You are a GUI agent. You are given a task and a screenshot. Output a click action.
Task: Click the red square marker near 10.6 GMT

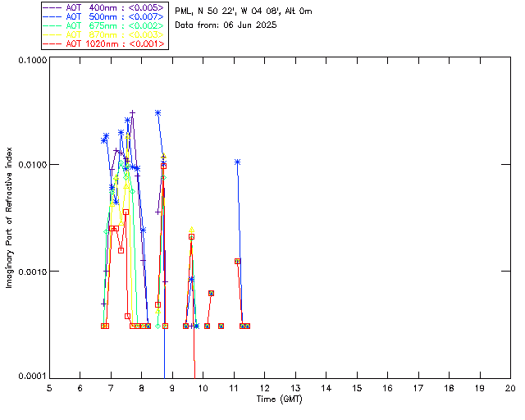[x=221, y=326]
